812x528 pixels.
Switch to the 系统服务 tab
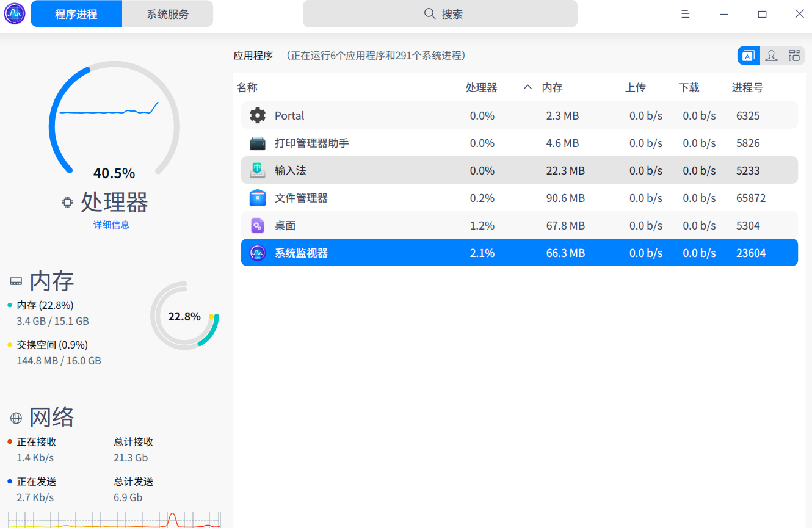[x=168, y=13]
